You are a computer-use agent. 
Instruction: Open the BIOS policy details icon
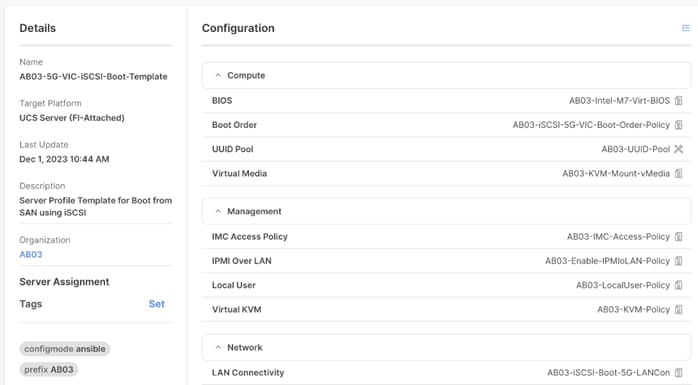pyautogui.click(x=678, y=101)
